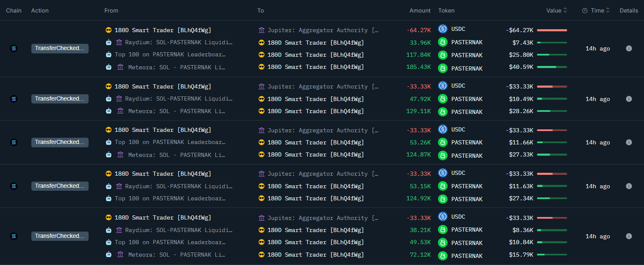Click the $8.36K value cell
Viewport: 644px width, 265px height.
pos(523,230)
